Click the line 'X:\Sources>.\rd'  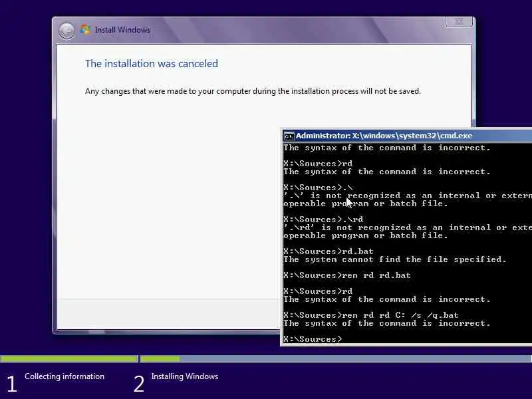click(x=323, y=219)
